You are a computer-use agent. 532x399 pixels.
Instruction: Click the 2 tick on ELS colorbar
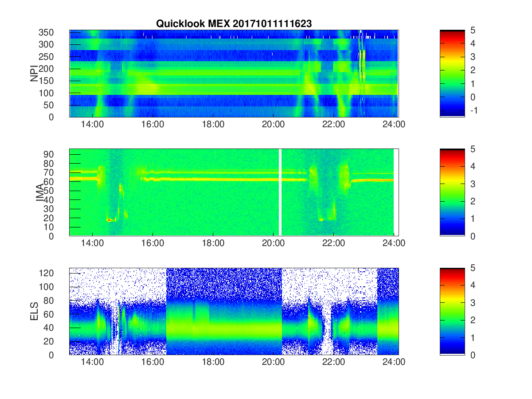(x=472, y=320)
